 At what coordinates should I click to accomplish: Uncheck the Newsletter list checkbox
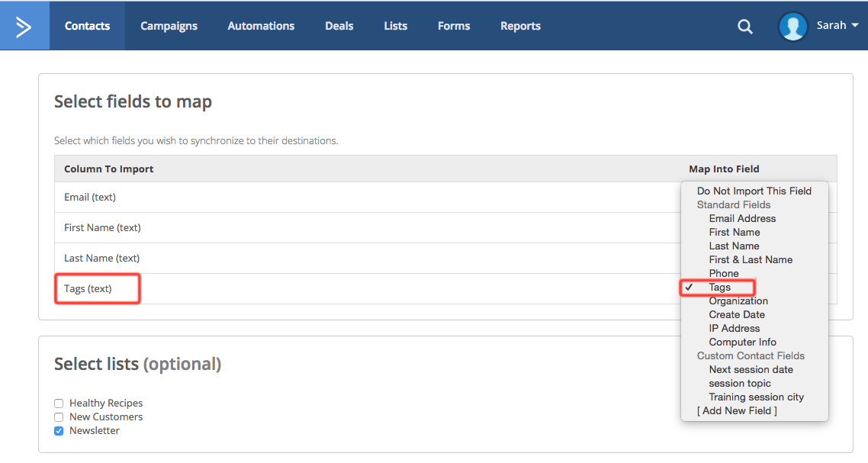(59, 431)
